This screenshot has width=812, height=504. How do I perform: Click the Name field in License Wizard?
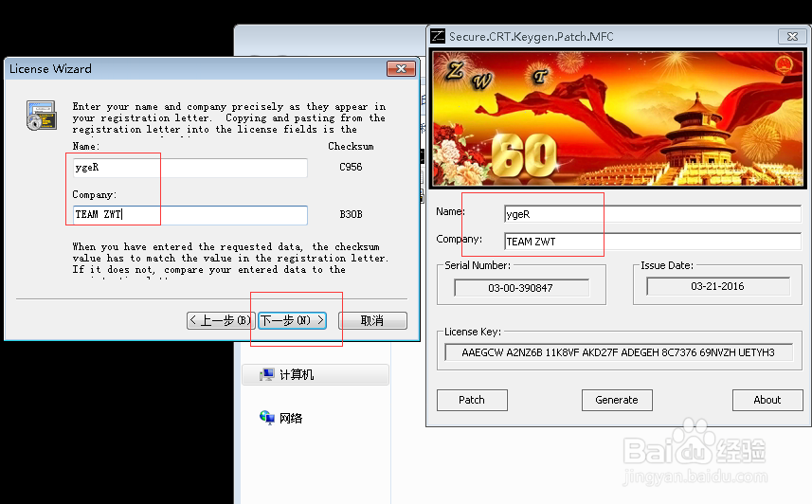[190, 168]
